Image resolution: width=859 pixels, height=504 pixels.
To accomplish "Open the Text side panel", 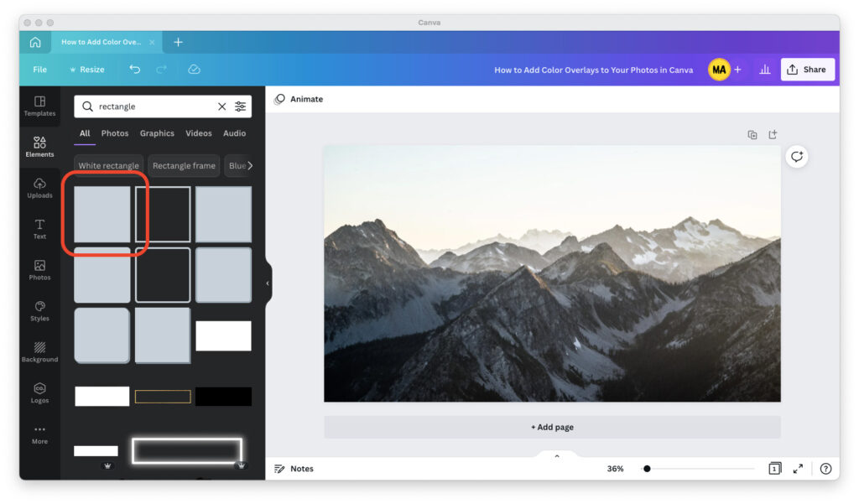I will coord(39,229).
